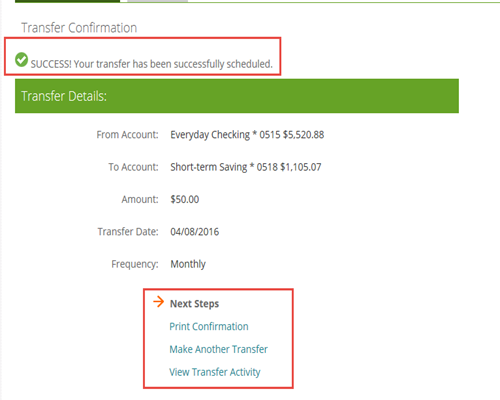Click the success message text

[x=152, y=64]
